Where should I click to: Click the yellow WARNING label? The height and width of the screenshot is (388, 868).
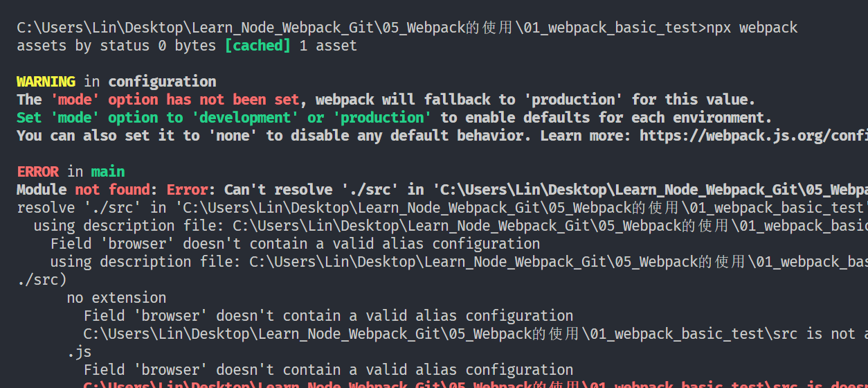pyautogui.click(x=46, y=82)
